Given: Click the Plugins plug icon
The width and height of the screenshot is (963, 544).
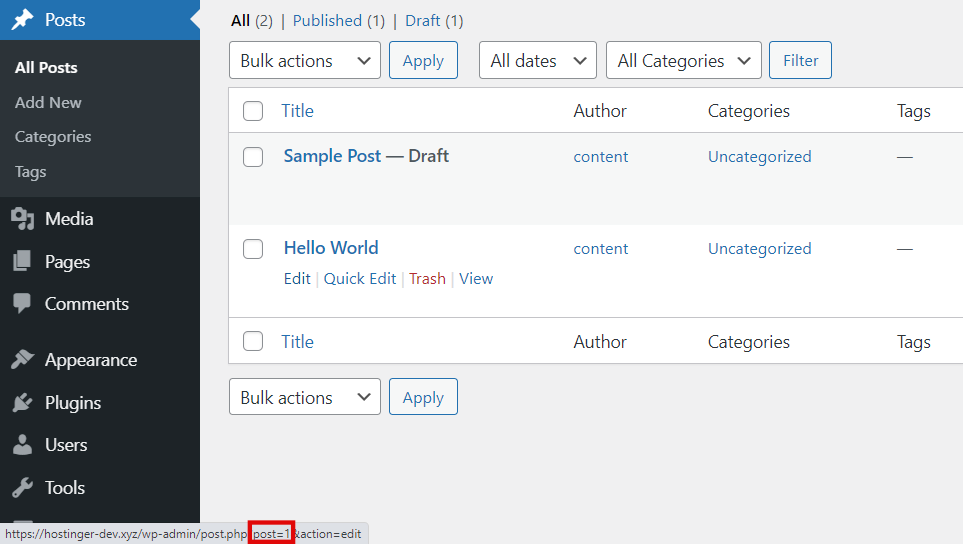Looking at the screenshot, I should (22, 403).
